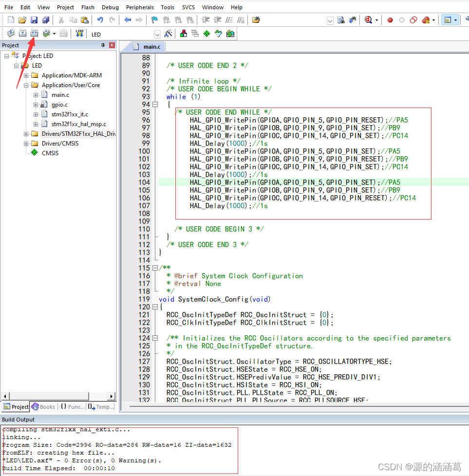Screen dimensions: 469x476
Task: Open Manage Multi-Project Workspace icon
Action: (x=195, y=34)
